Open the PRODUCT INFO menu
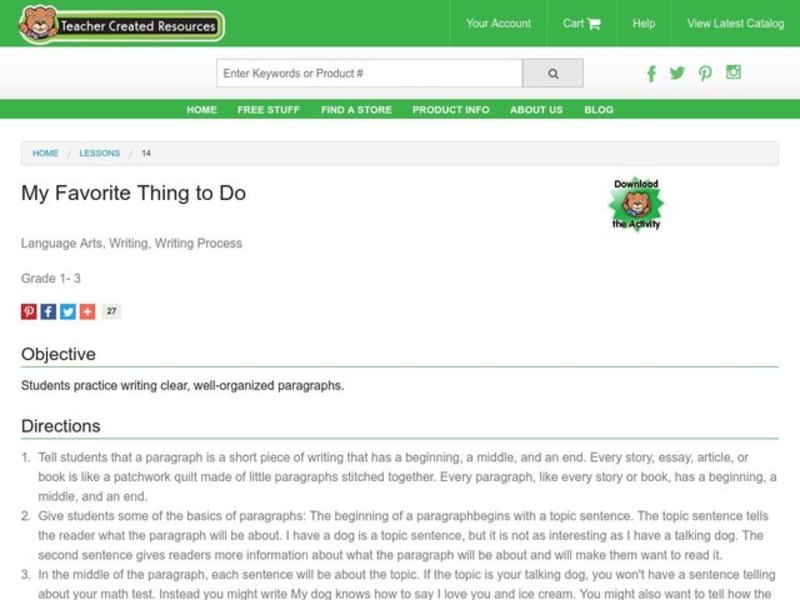 450,110
